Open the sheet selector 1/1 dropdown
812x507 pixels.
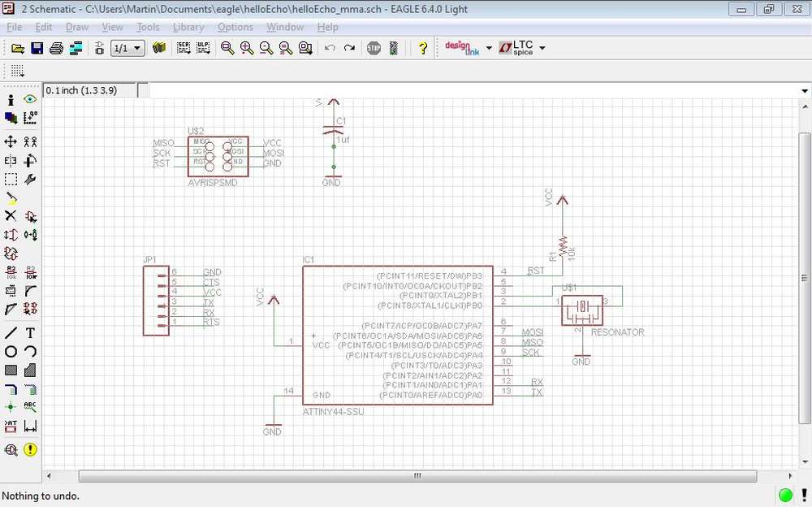(x=128, y=48)
